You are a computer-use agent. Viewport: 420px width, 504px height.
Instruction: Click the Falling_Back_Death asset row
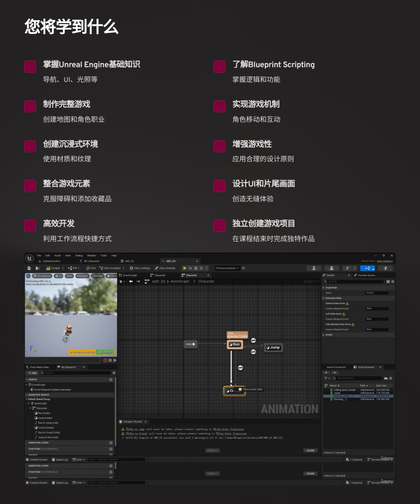click(x=358, y=390)
